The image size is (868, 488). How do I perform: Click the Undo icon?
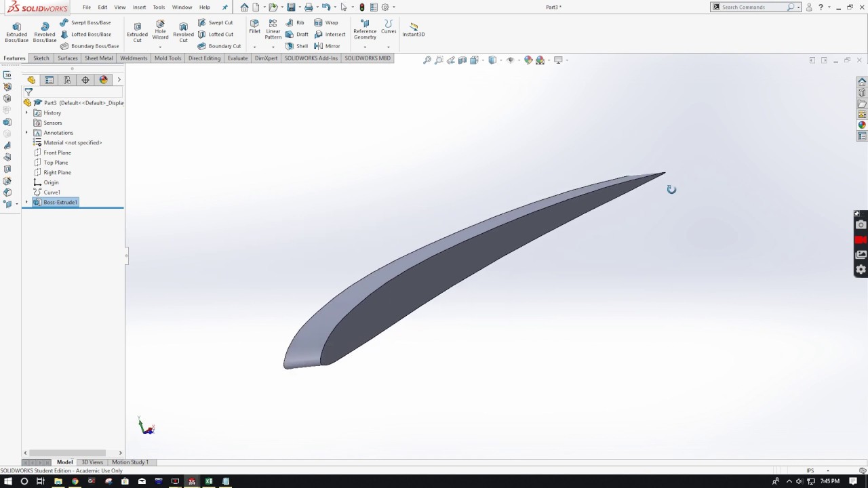point(326,7)
